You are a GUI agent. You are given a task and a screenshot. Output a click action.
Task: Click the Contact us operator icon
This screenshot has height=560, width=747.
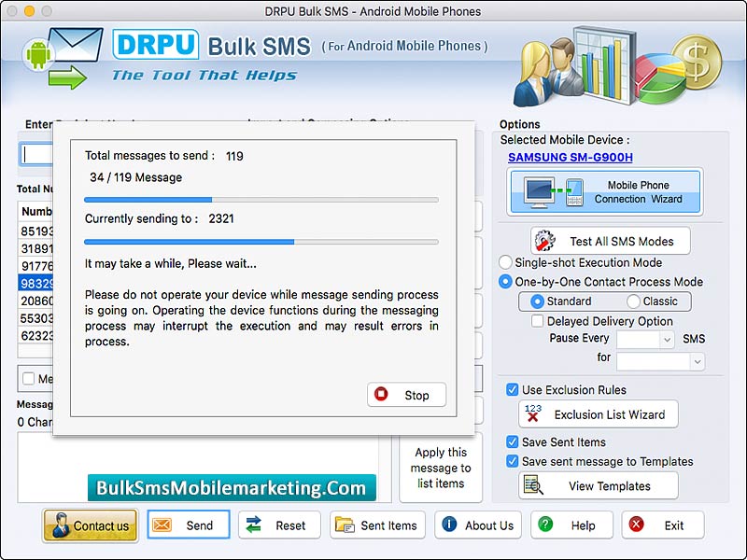point(60,525)
